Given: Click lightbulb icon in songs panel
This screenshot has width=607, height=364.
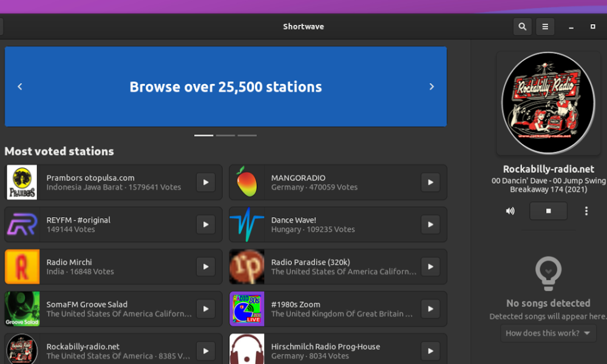Looking at the screenshot, I should point(548,274).
